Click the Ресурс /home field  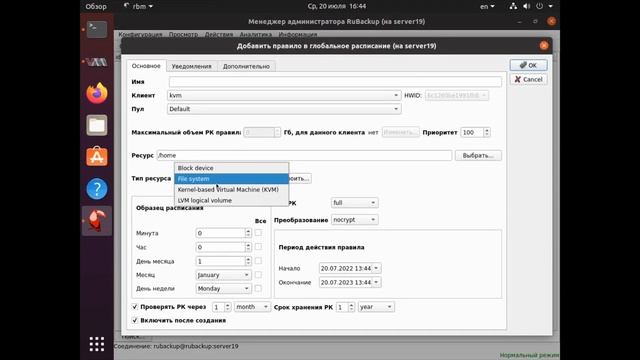pos(304,156)
